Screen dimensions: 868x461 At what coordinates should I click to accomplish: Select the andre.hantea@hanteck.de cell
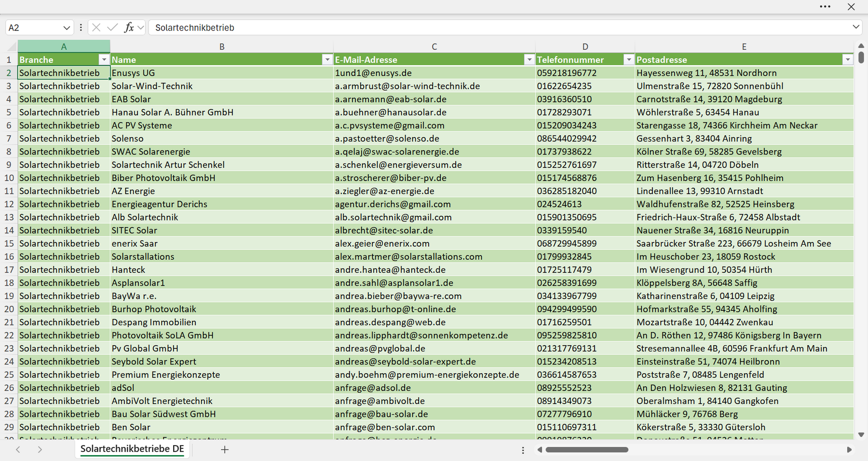pyautogui.click(x=434, y=269)
